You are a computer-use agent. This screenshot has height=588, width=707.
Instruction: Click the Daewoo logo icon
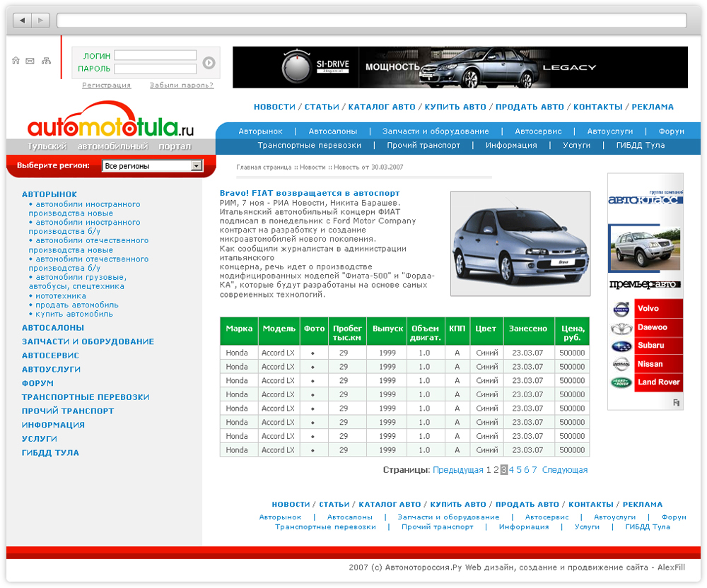click(x=621, y=328)
